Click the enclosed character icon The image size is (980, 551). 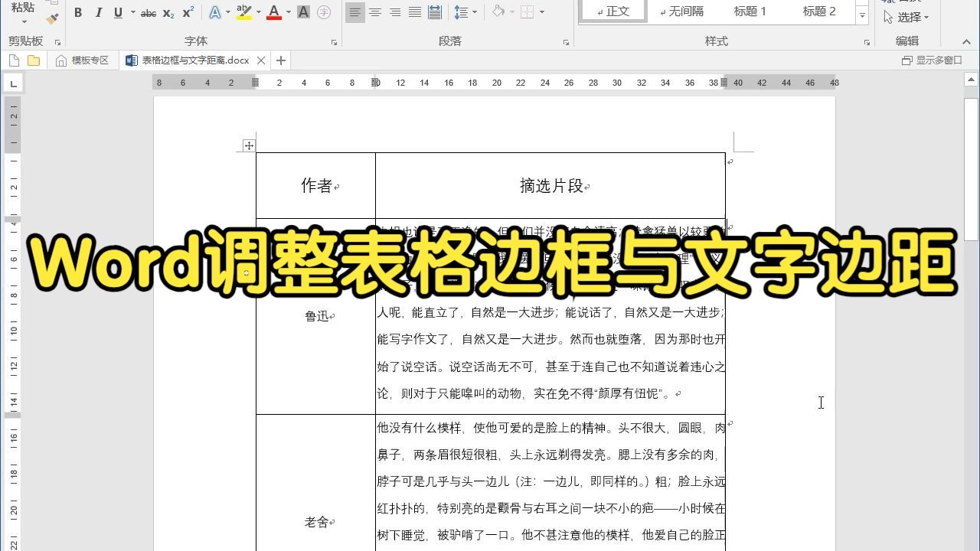click(323, 12)
